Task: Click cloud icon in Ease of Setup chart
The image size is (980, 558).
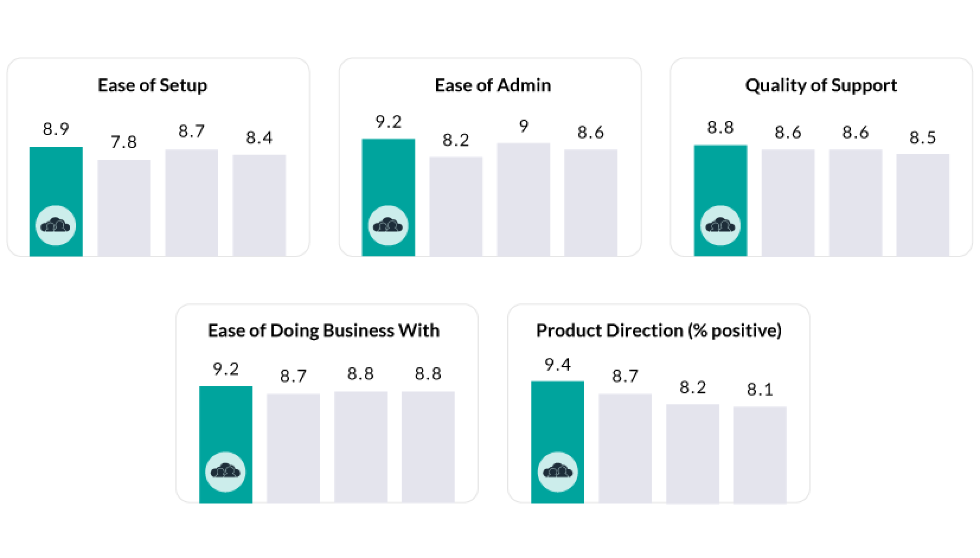Action: pos(56,226)
